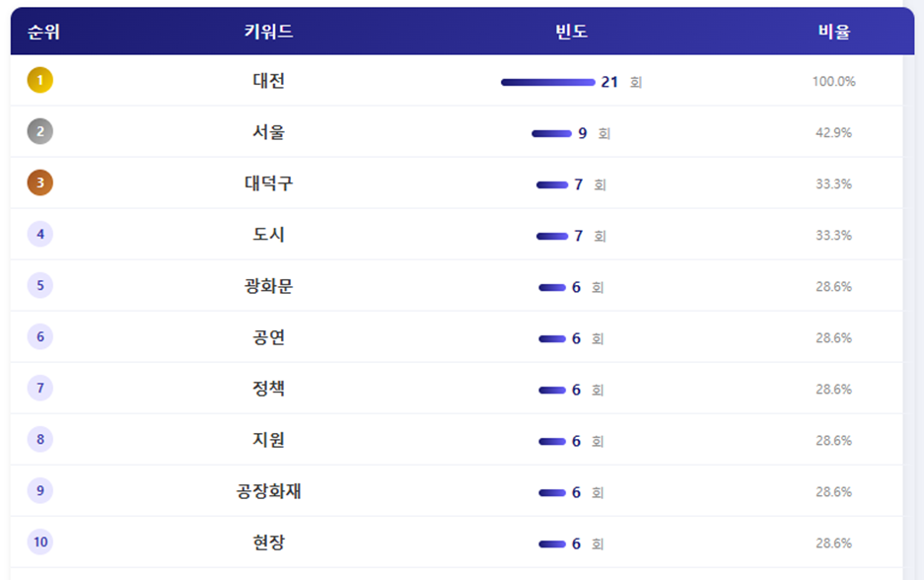
Task: Click the gold rank 1 badge
Action: point(40,81)
